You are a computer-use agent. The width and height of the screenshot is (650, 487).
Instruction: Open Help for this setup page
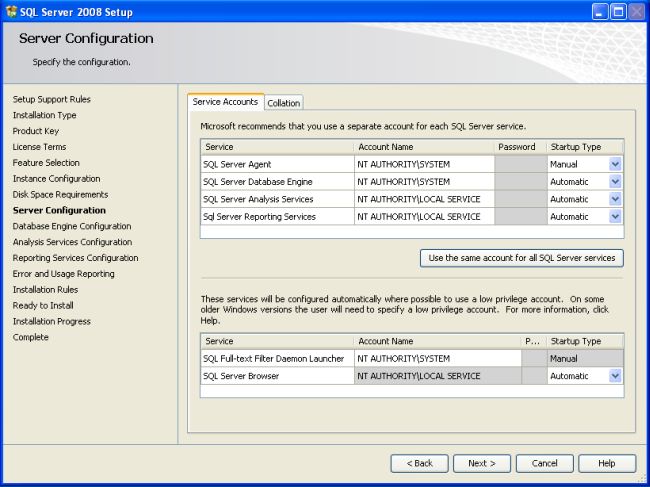tap(607, 463)
